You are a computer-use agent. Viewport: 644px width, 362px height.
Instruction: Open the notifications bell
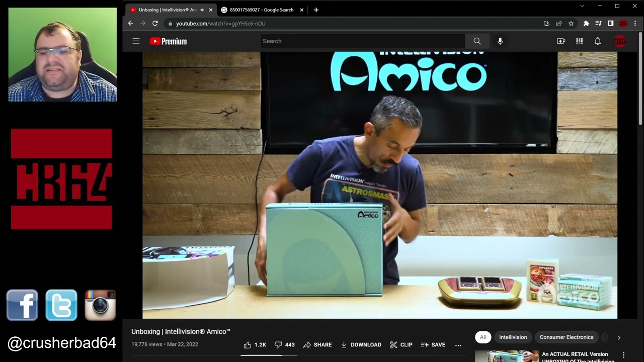click(598, 41)
